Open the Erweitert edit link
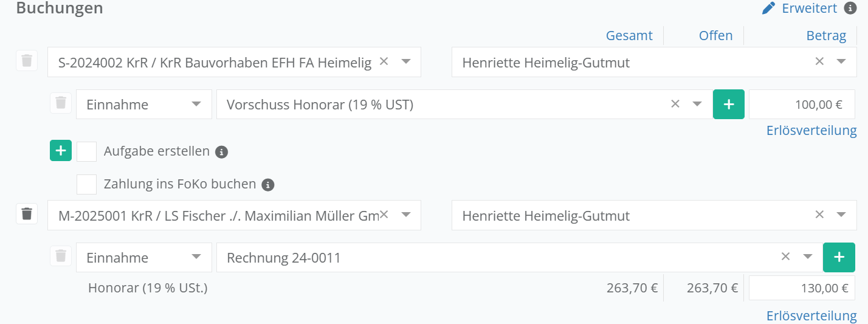 (x=799, y=9)
